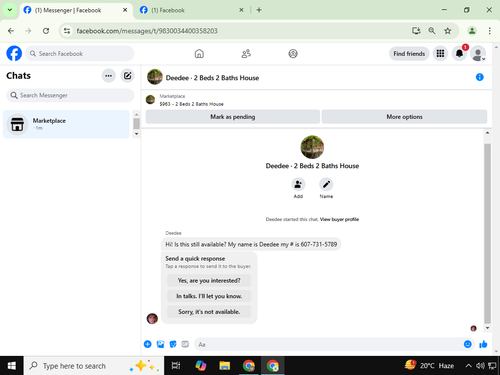The width and height of the screenshot is (500, 375).
Task: Open the Groups icon in top navigation
Action: (x=293, y=54)
